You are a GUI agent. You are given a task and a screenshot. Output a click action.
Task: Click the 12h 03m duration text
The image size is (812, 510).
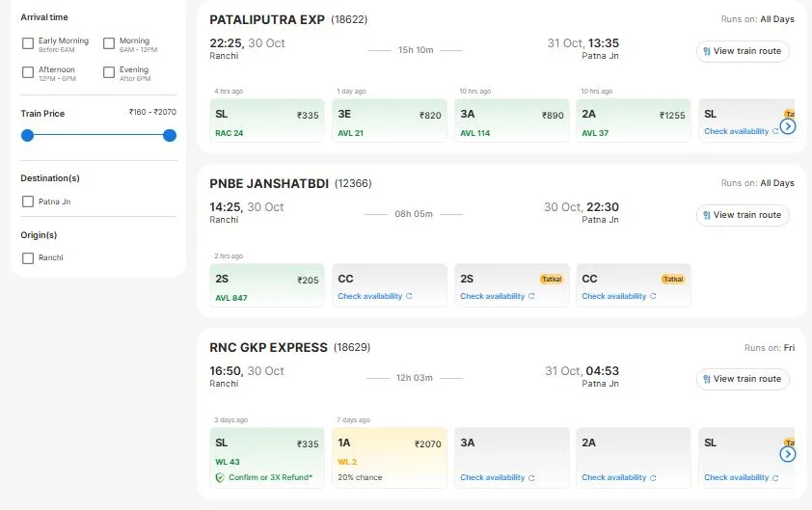click(415, 378)
